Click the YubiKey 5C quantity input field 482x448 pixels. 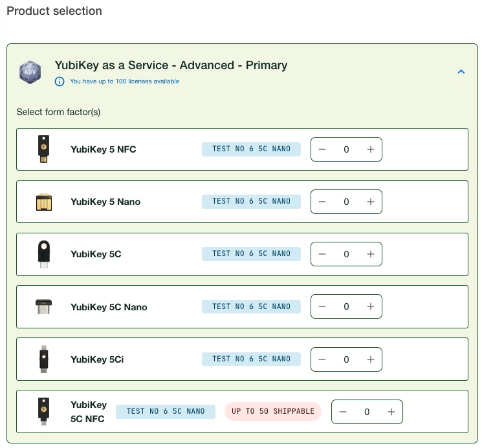coord(346,254)
